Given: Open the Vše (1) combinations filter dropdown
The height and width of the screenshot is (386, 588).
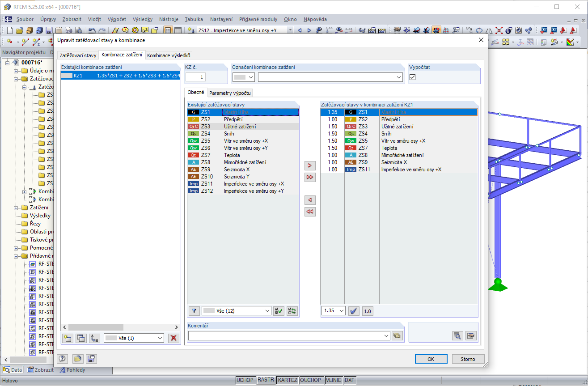Looking at the screenshot, I should 160,338.
